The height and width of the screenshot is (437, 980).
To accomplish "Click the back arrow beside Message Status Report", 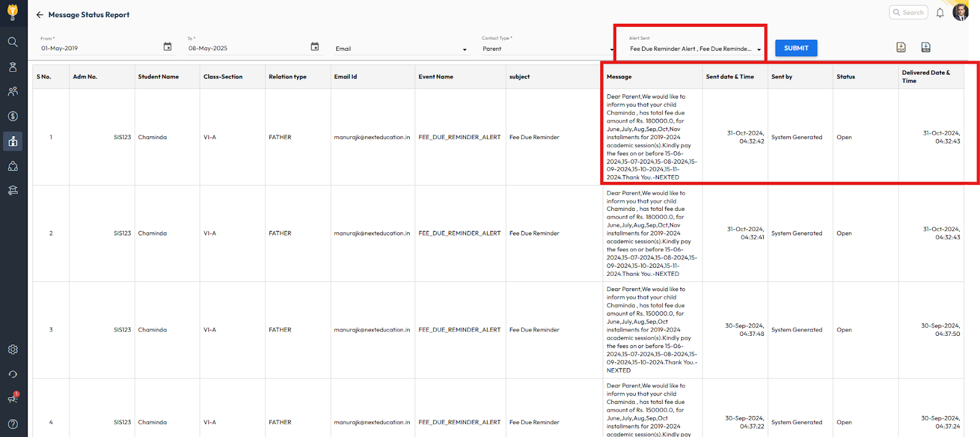I will coord(40,15).
